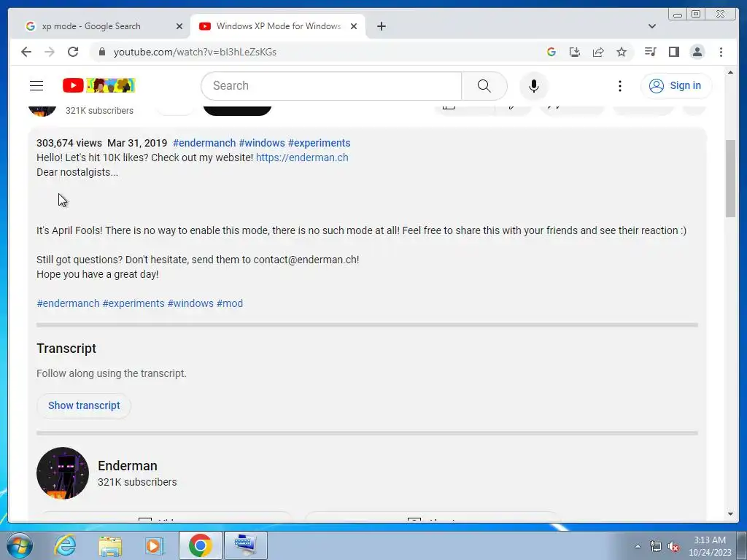747x560 pixels.
Task: Click the #experiments hashtag in the bottom row
Action: [x=133, y=303]
